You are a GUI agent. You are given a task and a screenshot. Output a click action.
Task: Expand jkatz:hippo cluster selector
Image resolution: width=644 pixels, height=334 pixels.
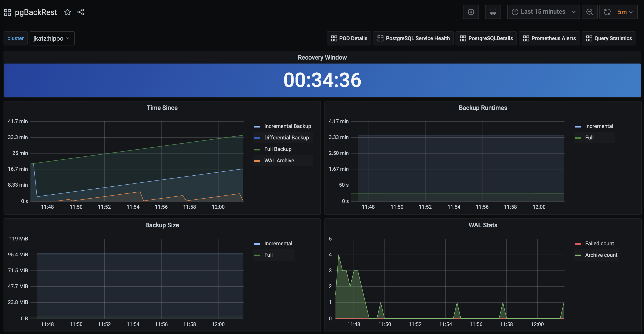click(52, 38)
